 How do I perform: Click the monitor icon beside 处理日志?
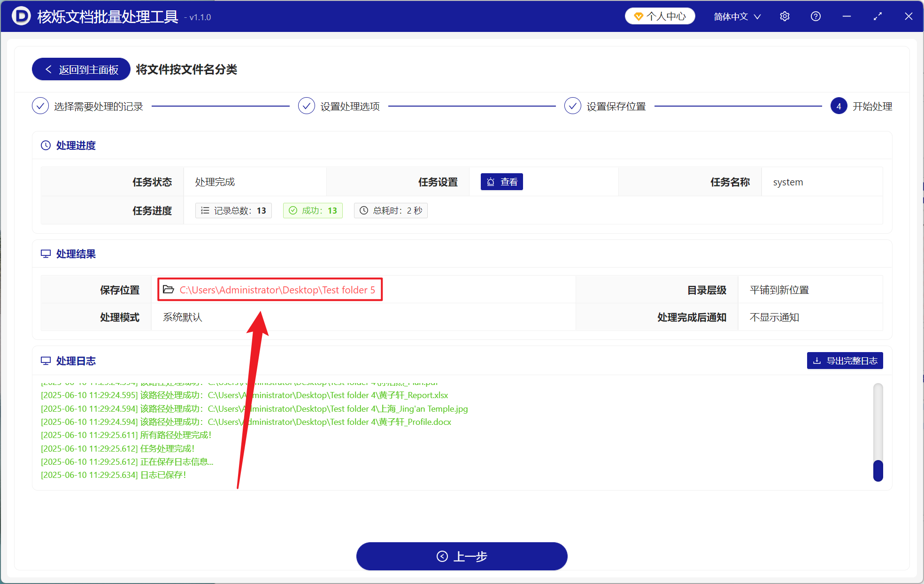click(x=45, y=361)
